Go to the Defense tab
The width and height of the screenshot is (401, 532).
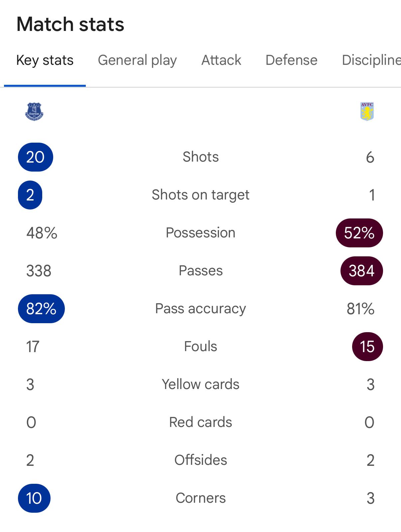[x=291, y=61]
